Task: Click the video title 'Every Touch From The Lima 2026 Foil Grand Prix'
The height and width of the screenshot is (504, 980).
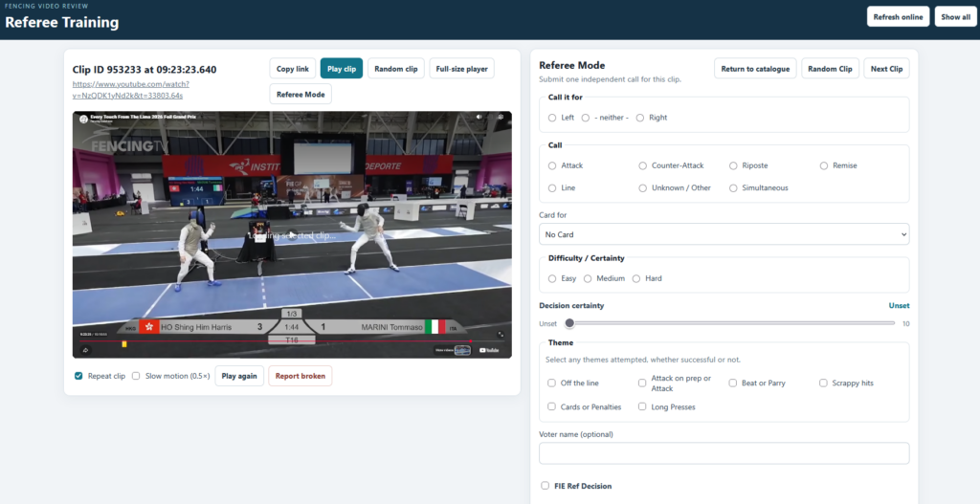Action: pos(144,117)
